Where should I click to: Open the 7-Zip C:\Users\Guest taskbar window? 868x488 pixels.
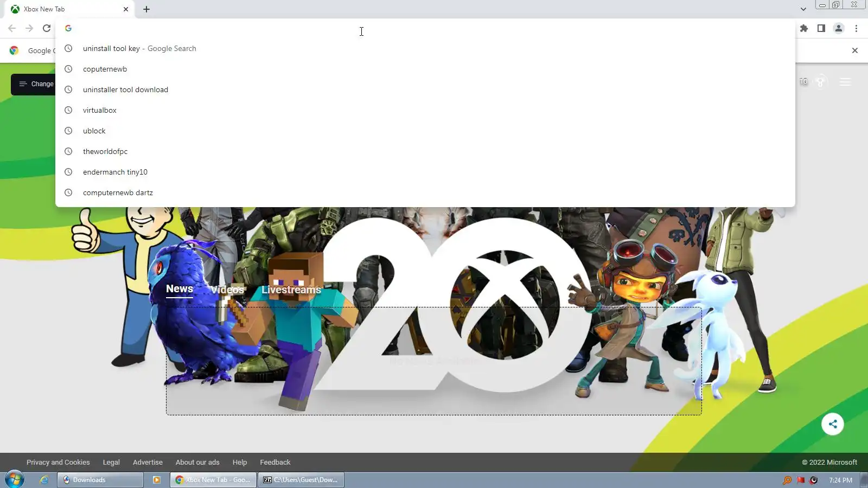click(x=301, y=480)
